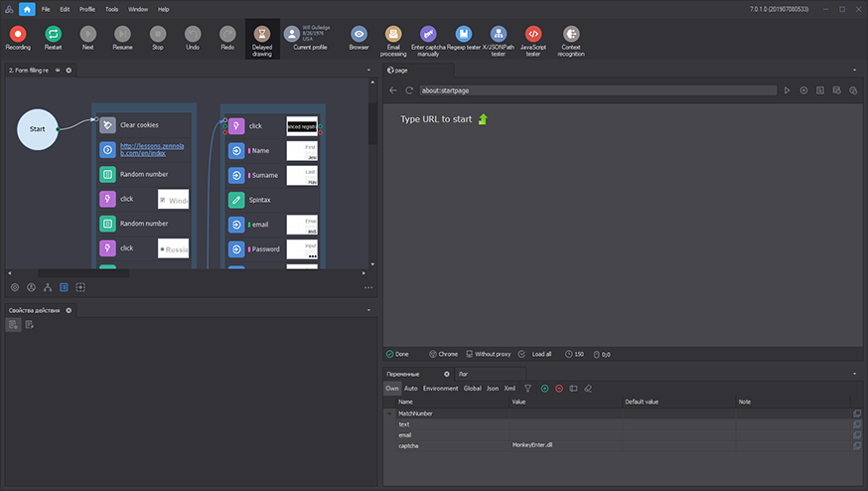Open the File menu
The image size is (868, 491).
click(46, 9)
